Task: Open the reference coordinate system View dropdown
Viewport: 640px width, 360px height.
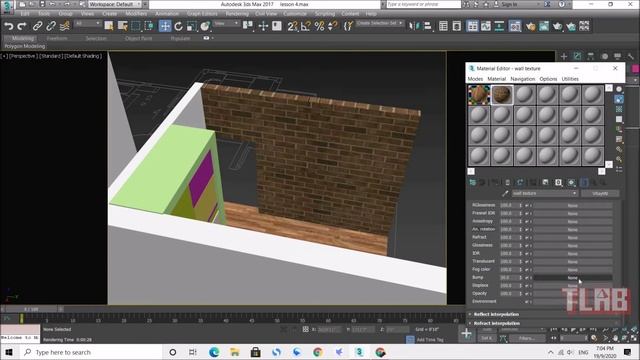Action: tap(227, 24)
